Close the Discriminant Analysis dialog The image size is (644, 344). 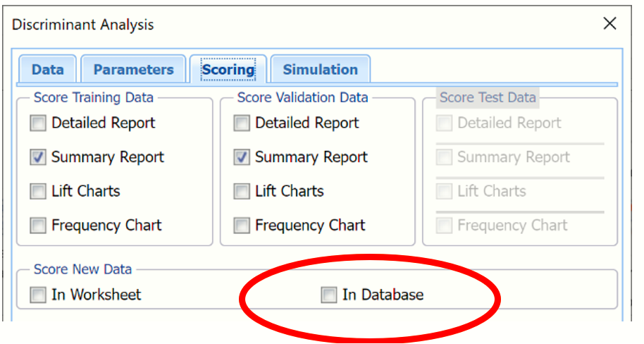coord(609,24)
